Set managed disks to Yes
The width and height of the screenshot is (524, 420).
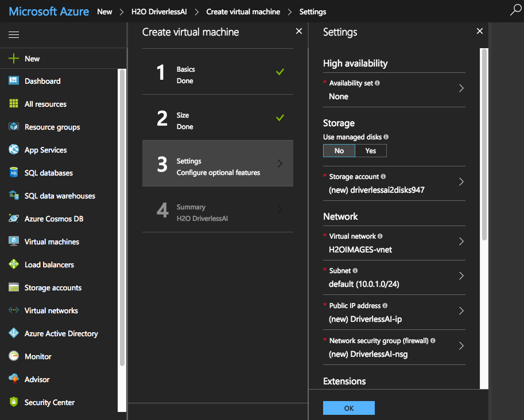pyautogui.click(x=370, y=150)
